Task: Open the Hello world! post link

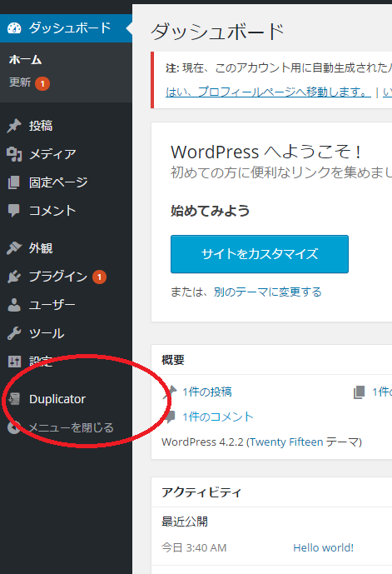Action: tap(323, 547)
